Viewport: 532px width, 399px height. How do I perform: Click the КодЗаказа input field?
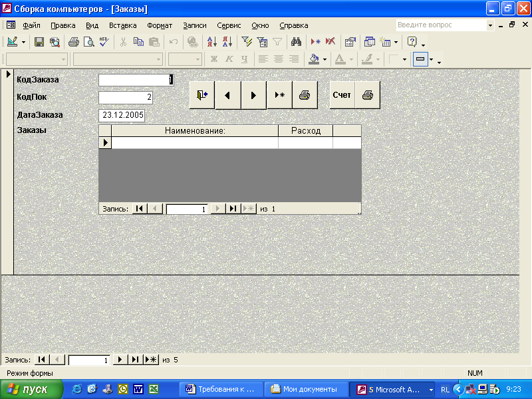pos(136,80)
